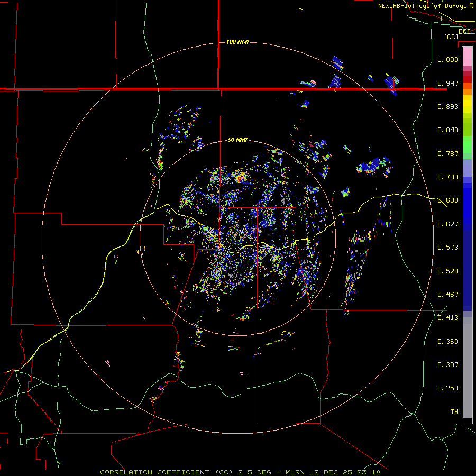Click the red segment of the color bar
The height and width of the screenshot is (476, 476).
tap(467, 79)
